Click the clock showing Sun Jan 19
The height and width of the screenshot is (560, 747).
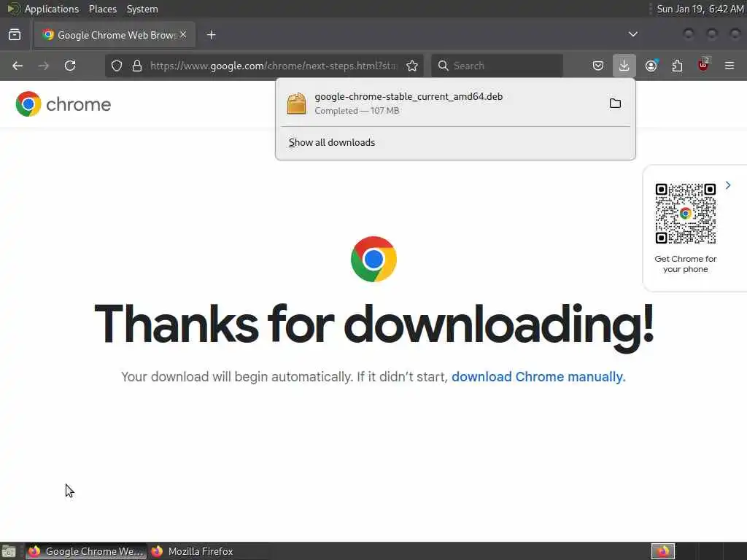700,9
